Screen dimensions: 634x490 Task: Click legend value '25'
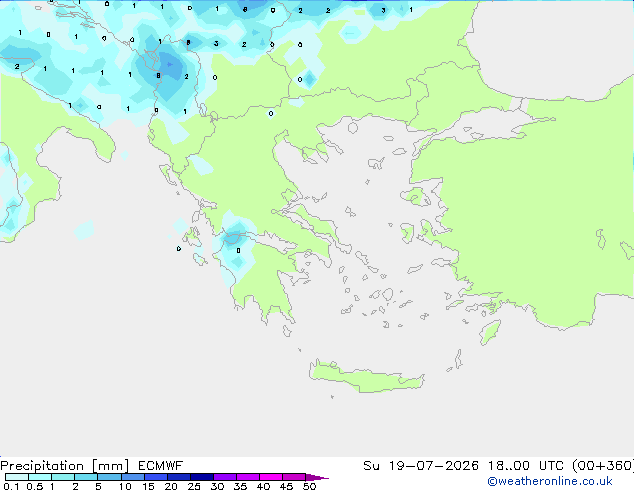click(194, 486)
